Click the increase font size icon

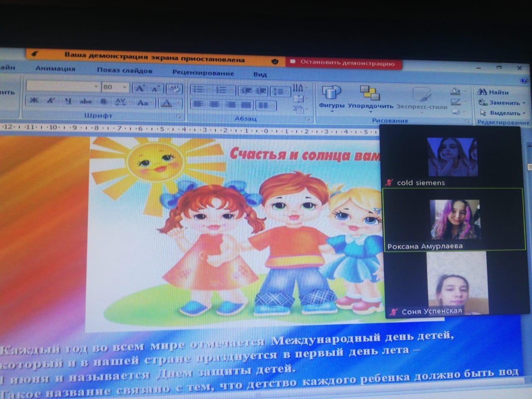coord(140,88)
